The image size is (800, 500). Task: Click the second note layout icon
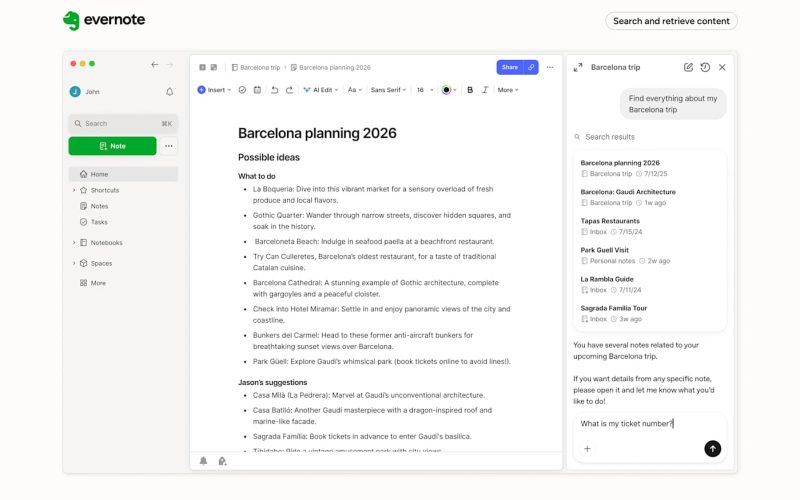click(214, 67)
